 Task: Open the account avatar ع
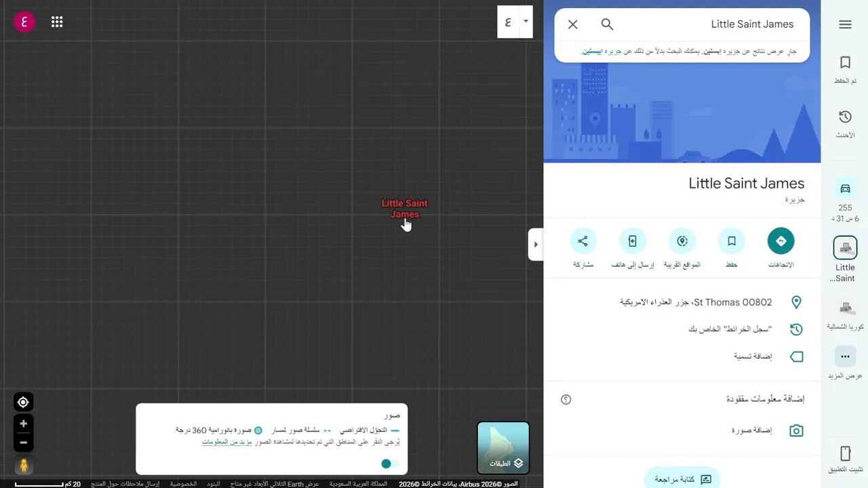(24, 22)
